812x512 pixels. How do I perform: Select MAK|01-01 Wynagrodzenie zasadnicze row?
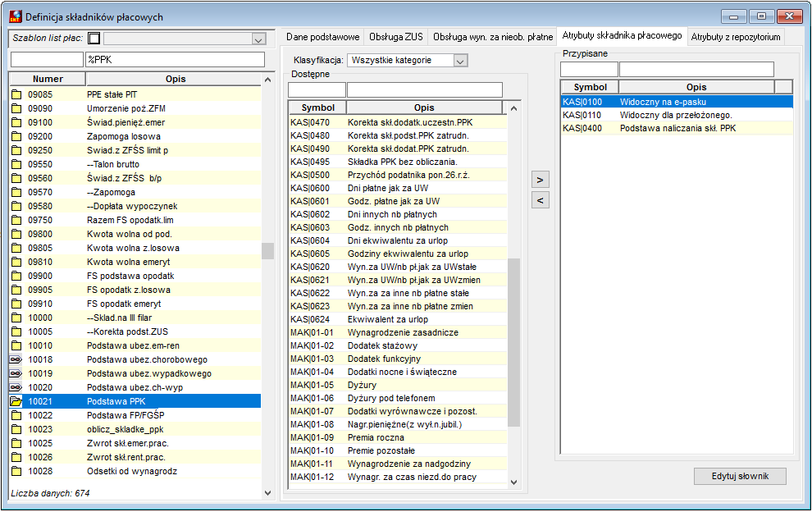click(x=398, y=332)
